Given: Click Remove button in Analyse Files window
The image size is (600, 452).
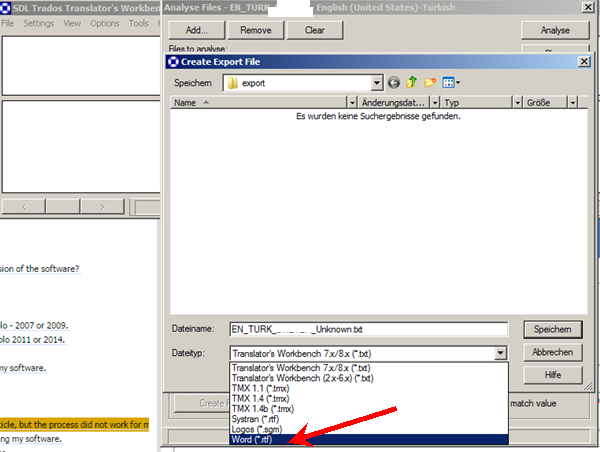Looking at the screenshot, I should pyautogui.click(x=256, y=30).
